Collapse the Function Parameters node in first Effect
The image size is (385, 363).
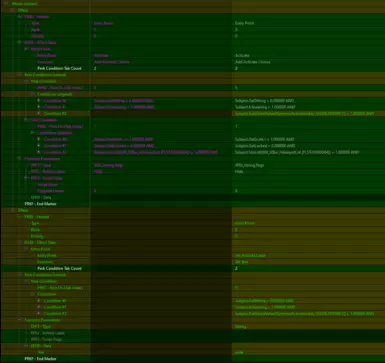coord(19,159)
